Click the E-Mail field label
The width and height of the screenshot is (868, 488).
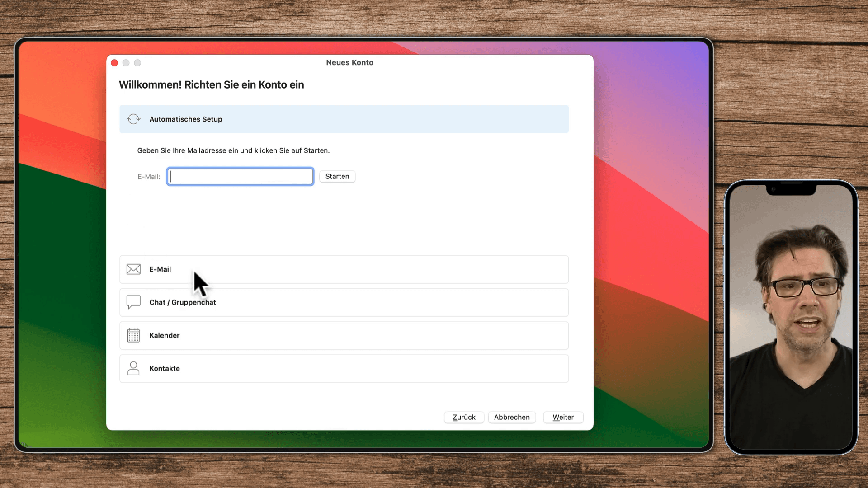click(x=148, y=176)
